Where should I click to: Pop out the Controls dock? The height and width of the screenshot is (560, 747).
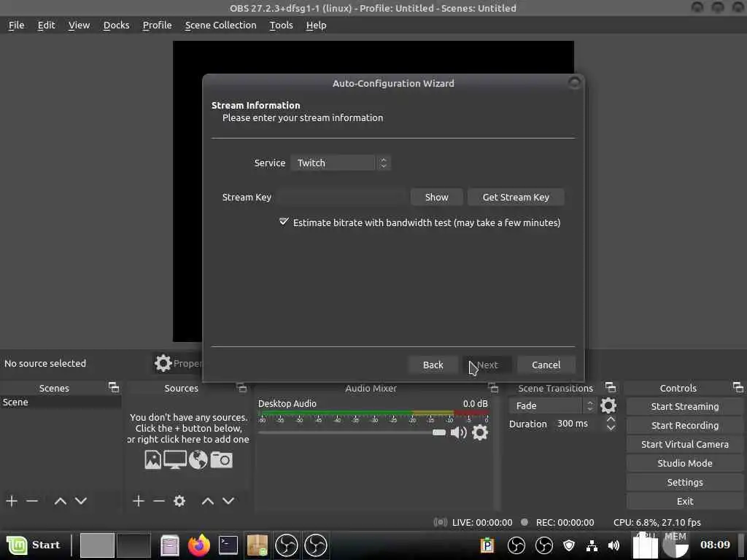coord(738,386)
